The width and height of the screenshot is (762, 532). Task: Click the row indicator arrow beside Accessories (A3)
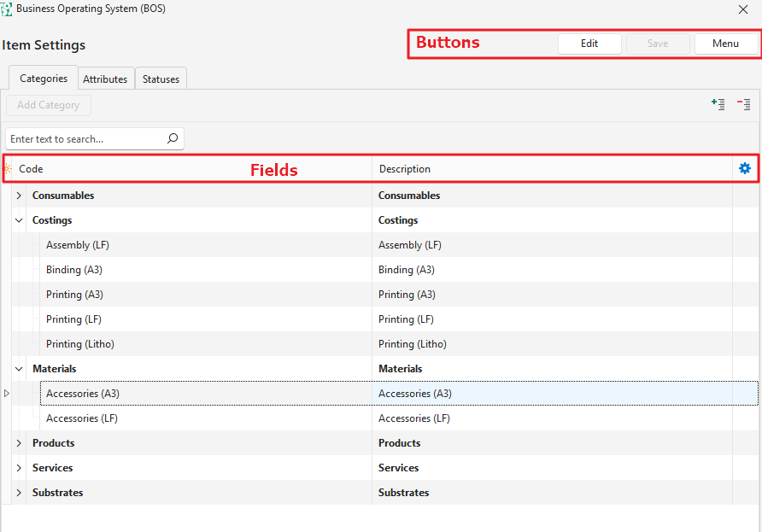click(7, 394)
